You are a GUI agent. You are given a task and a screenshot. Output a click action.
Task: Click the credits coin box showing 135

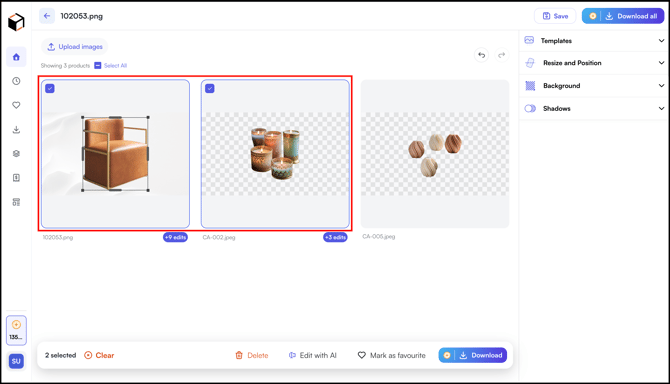coord(16,330)
